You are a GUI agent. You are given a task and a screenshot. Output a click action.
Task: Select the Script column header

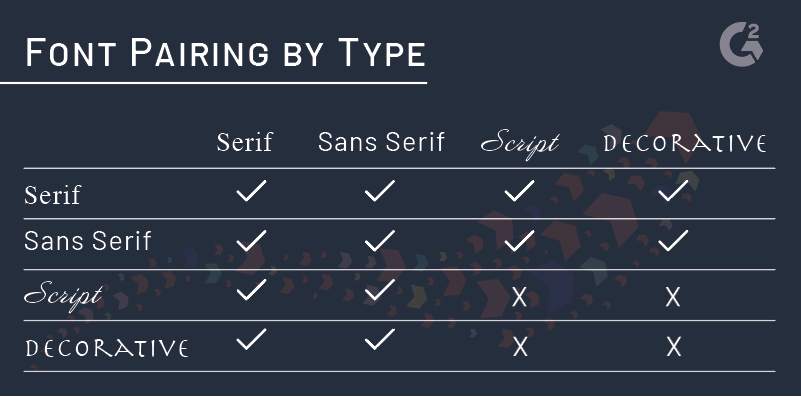[x=520, y=145]
